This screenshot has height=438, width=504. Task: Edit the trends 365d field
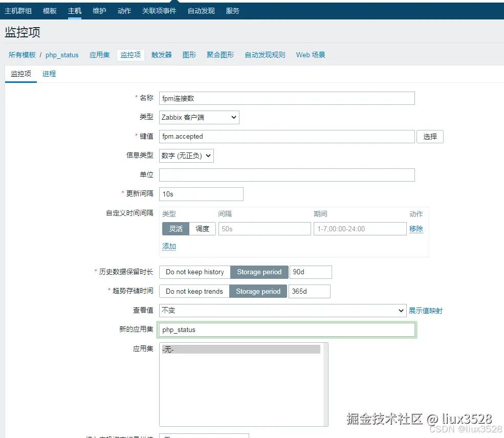(309, 292)
